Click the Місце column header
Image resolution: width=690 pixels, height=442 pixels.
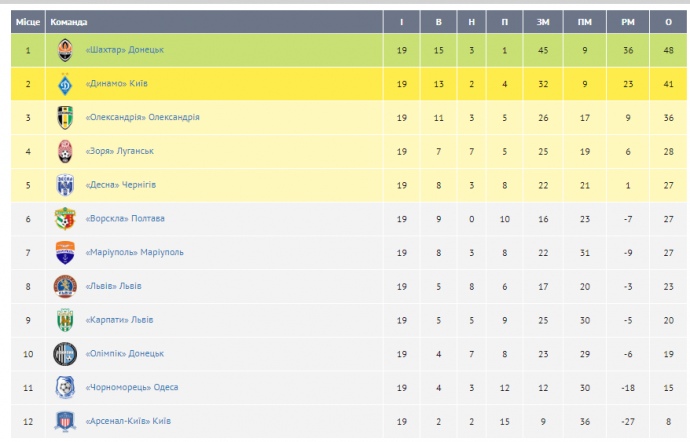[28, 21]
